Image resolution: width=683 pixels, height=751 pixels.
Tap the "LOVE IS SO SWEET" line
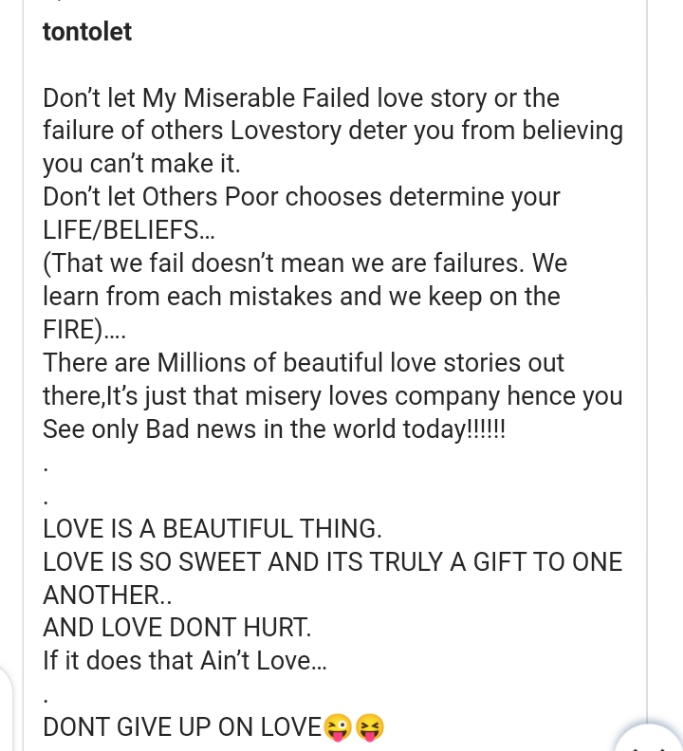point(332,561)
